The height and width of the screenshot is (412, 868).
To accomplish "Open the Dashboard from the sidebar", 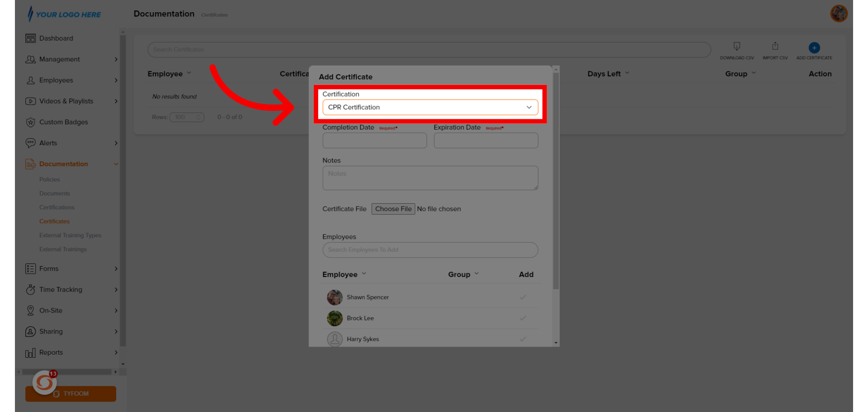I will point(30,38).
